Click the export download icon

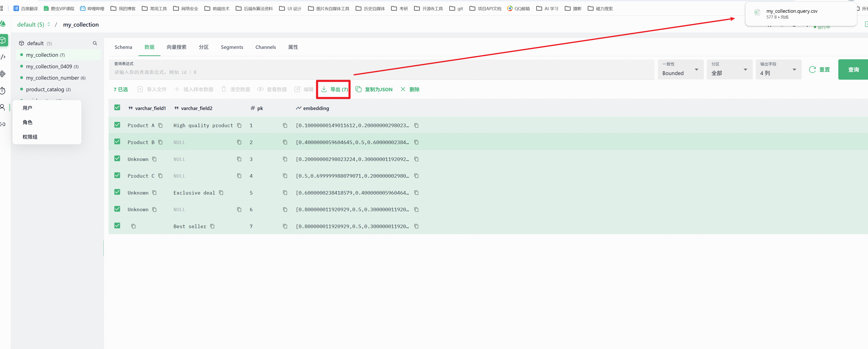[324, 89]
